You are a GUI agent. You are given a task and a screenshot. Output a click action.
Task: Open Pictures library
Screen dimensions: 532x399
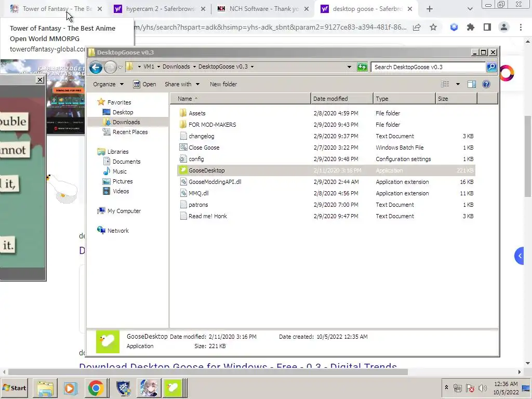click(x=117, y=181)
